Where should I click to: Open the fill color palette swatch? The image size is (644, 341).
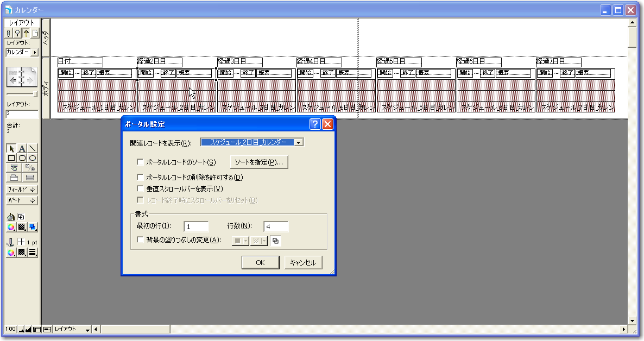click(11, 227)
